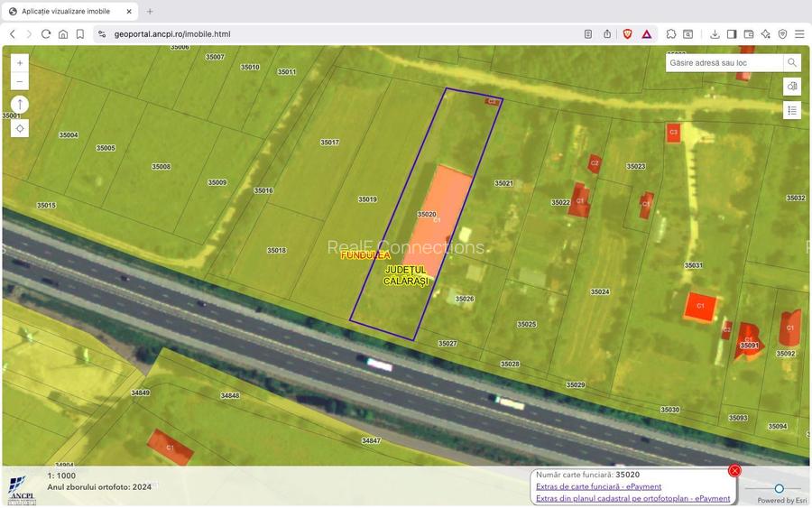The image size is (812, 508).
Task: Open the downloads panel
Action: tap(715, 34)
